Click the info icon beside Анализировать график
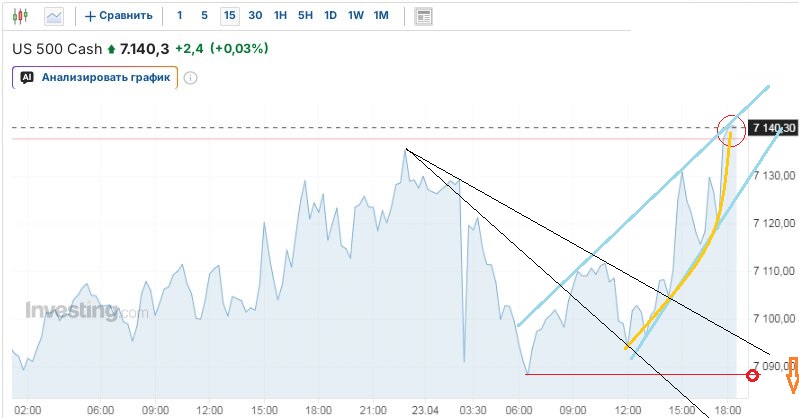Viewport: 799px width, 418px height. pyautogui.click(x=191, y=78)
